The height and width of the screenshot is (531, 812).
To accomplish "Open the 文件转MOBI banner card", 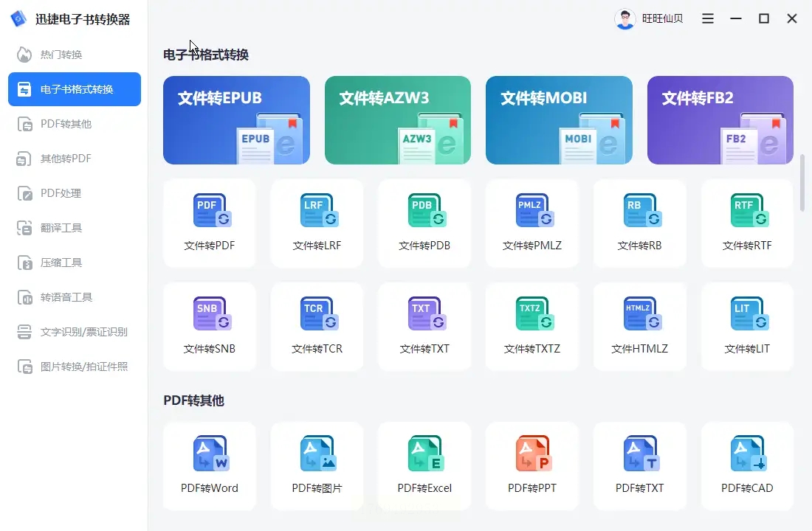I will [559, 120].
